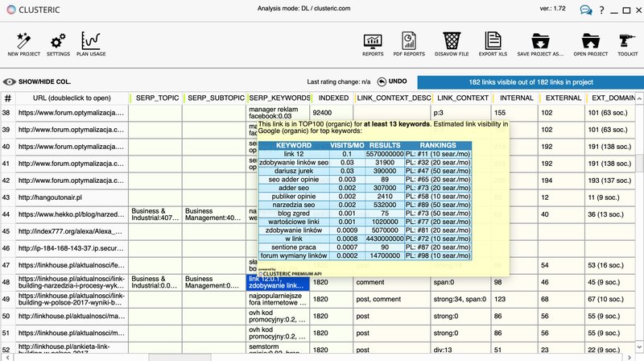
Task: Click 'PL: #11 (10 sear./mo)' ranking
Action: click(438, 154)
